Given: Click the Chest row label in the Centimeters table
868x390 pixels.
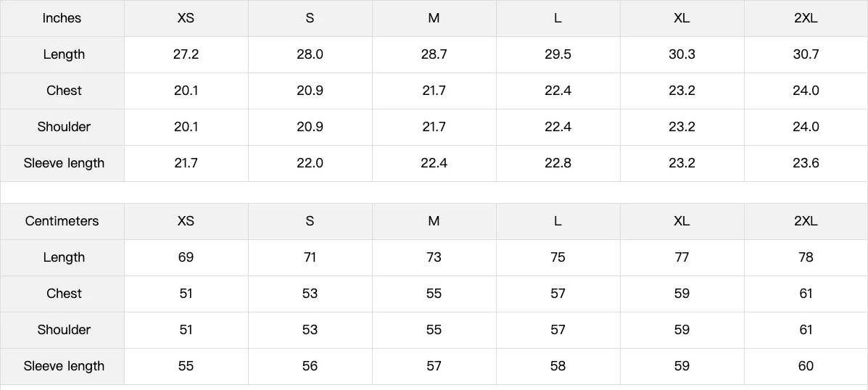Looking at the screenshot, I should click(64, 294).
